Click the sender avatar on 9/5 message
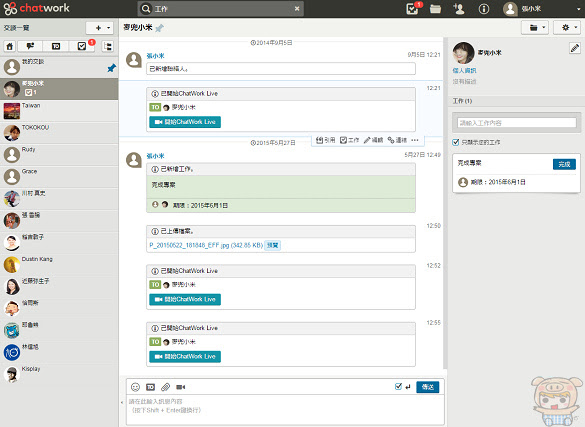The image size is (585, 427). [x=134, y=60]
